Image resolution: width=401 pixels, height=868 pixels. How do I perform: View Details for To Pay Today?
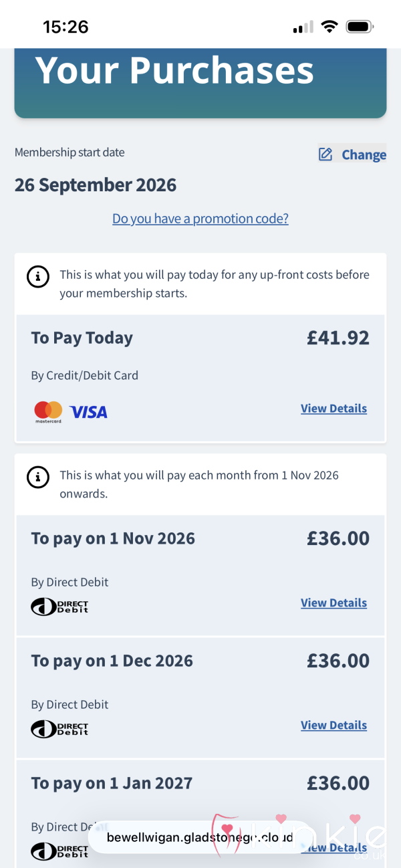point(333,409)
